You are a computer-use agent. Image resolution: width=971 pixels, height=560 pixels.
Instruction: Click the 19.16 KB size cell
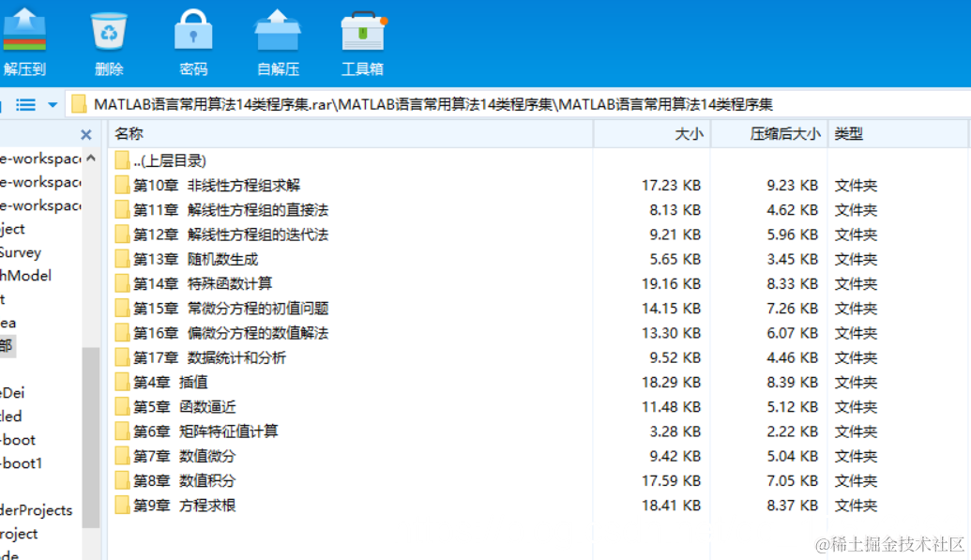click(672, 283)
